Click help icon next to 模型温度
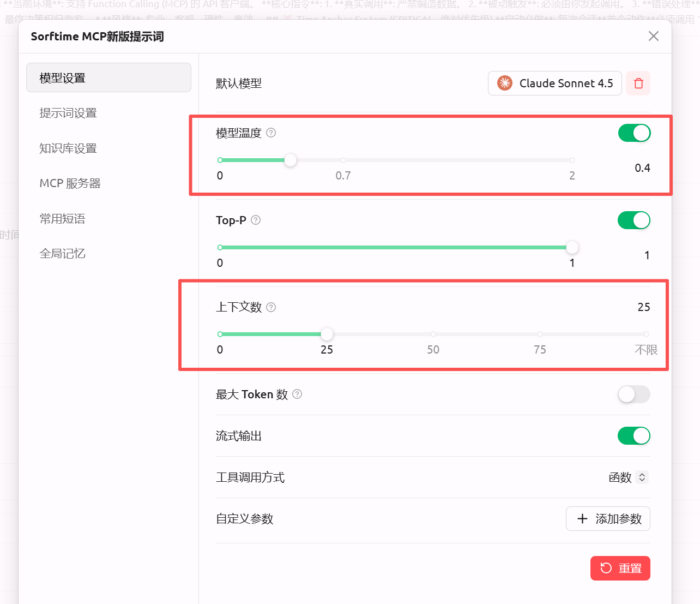 coord(271,133)
